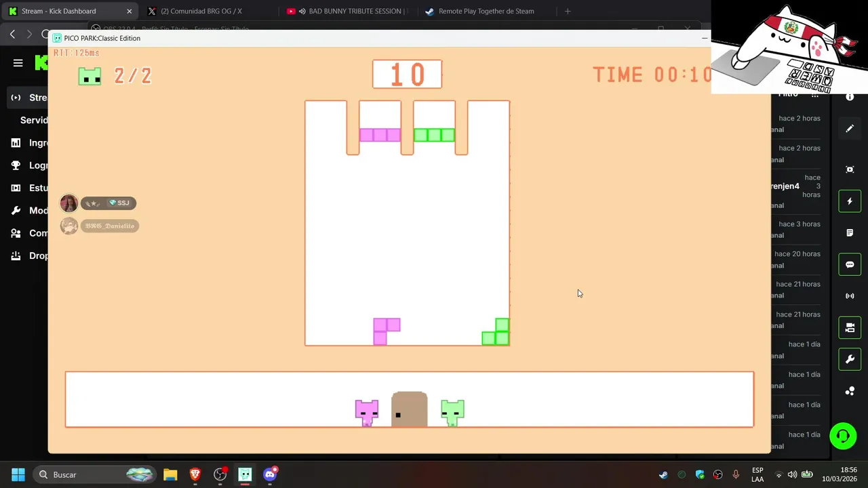Toggle the wrench moderation tools icon
This screenshot has width=868, height=488.
(850, 359)
